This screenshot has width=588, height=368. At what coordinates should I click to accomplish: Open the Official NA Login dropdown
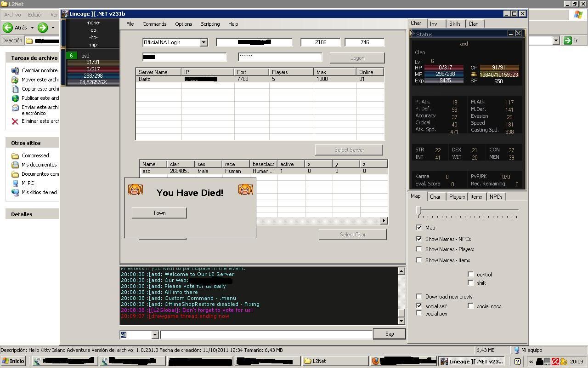pyautogui.click(x=204, y=42)
